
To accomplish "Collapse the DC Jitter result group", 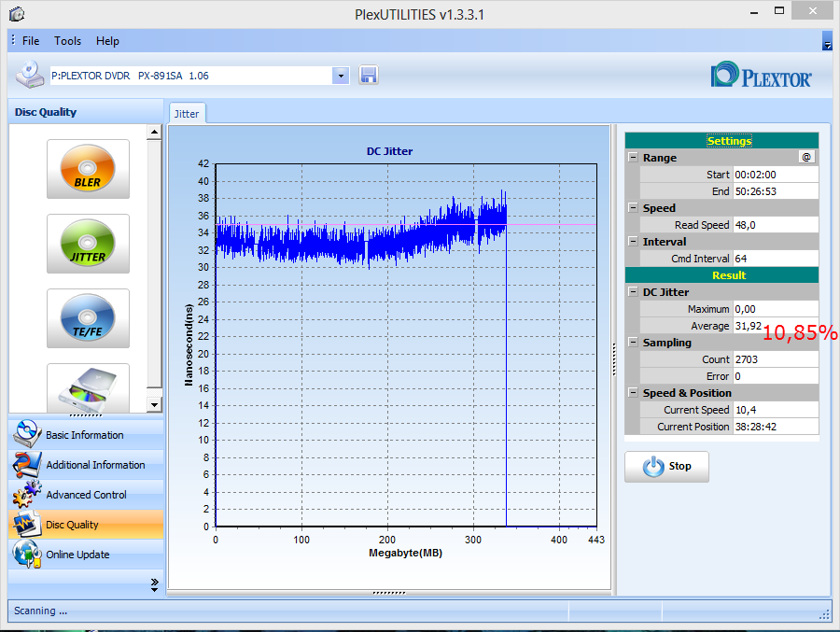I will [633, 292].
